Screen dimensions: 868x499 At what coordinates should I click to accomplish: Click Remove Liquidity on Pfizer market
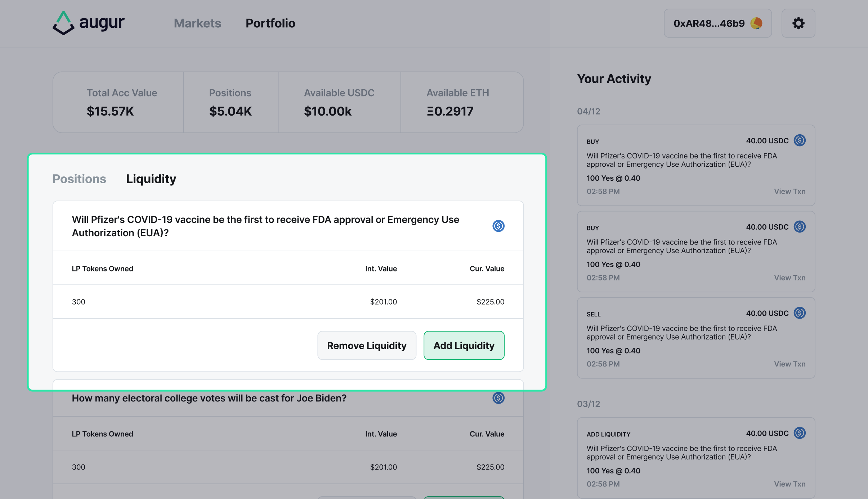coord(367,346)
